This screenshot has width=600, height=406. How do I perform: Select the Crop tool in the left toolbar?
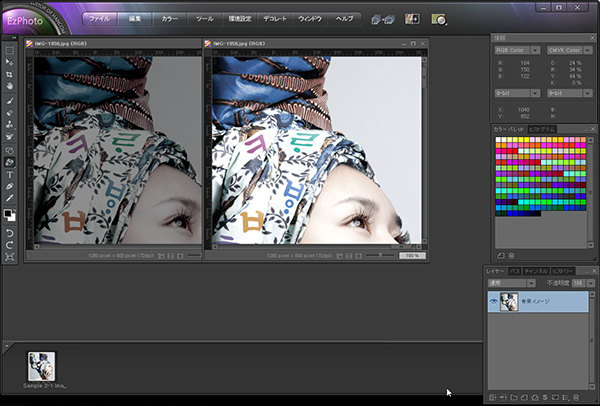[10, 75]
